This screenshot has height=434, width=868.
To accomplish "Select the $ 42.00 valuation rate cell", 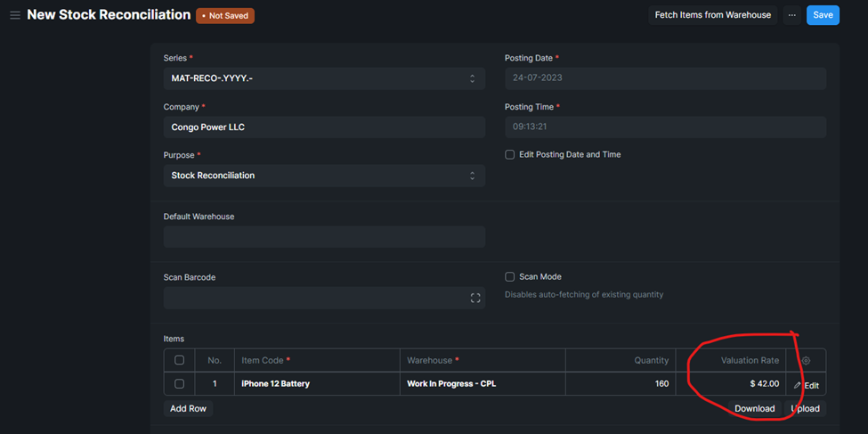I will 731,383.
